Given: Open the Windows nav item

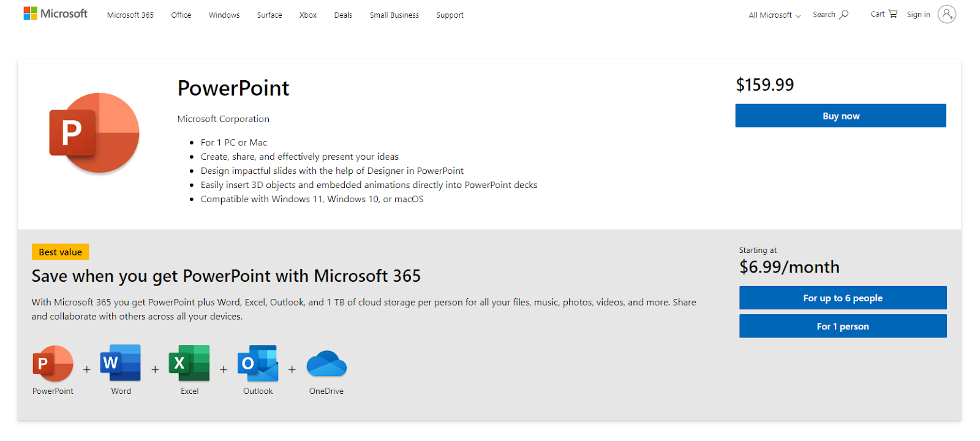Looking at the screenshot, I should [224, 15].
